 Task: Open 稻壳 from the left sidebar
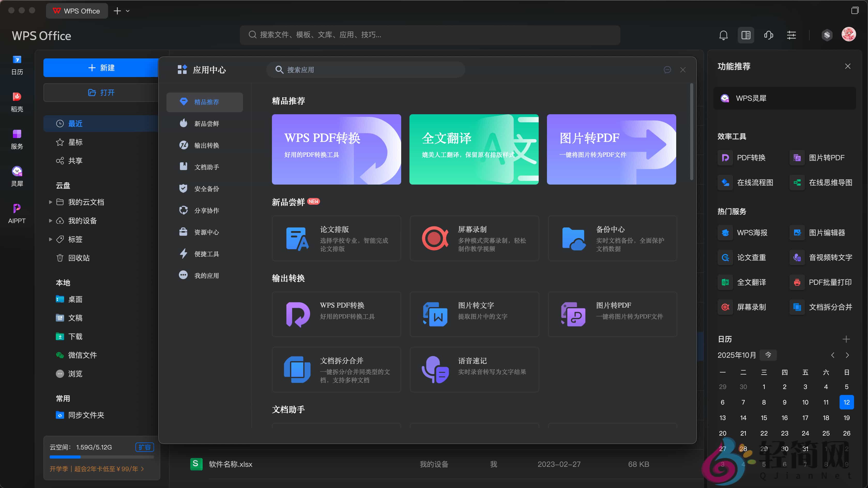(x=17, y=102)
